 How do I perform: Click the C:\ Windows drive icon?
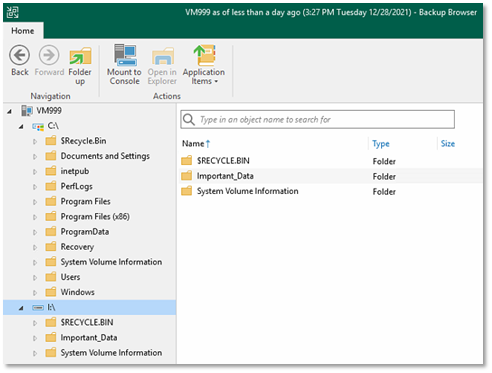[38, 126]
